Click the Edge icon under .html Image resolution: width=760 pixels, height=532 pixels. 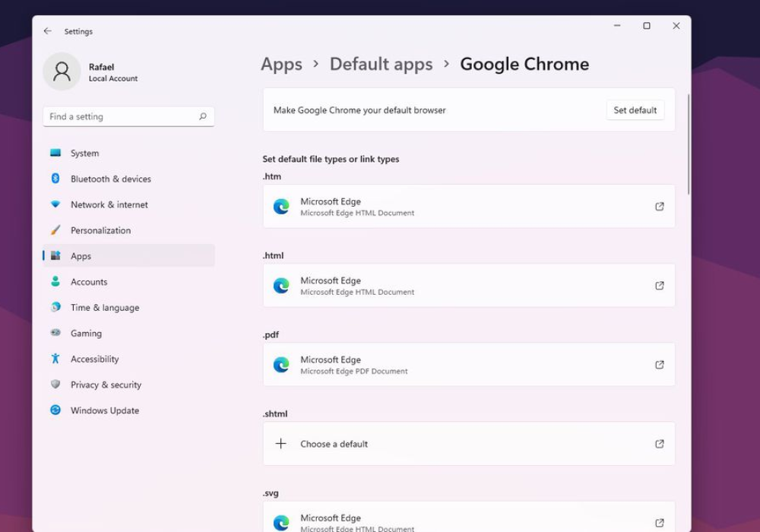[281, 286]
